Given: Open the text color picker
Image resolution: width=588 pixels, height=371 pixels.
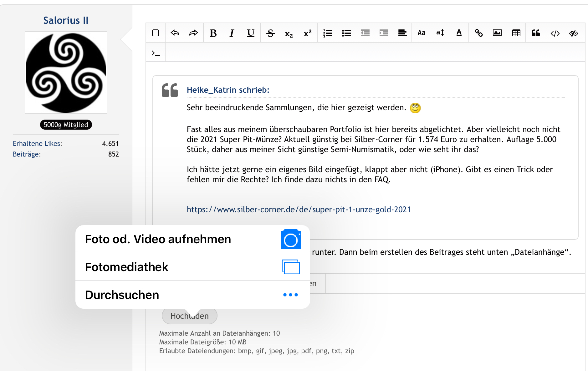Looking at the screenshot, I should [x=459, y=33].
